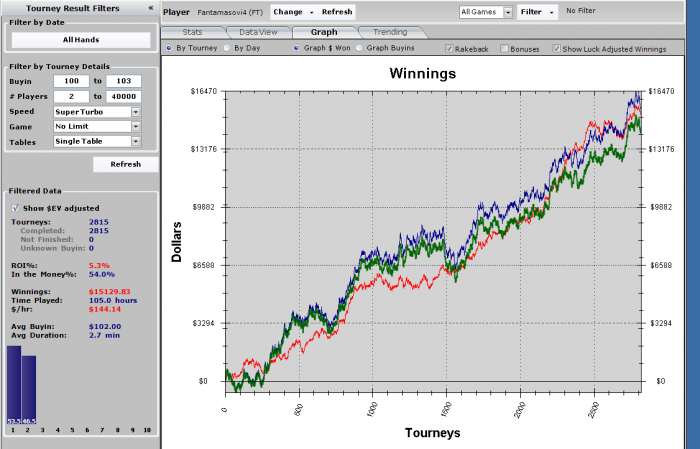700x449 pixels.
Task: Toggle Show Luck Adjusted Winnings checkbox
Action: [x=556, y=49]
